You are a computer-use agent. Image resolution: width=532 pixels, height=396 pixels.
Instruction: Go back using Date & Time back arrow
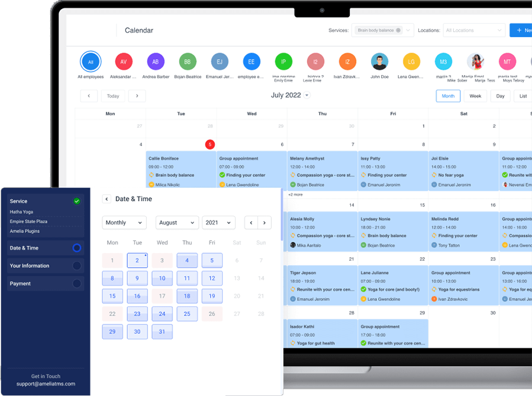coord(107,199)
